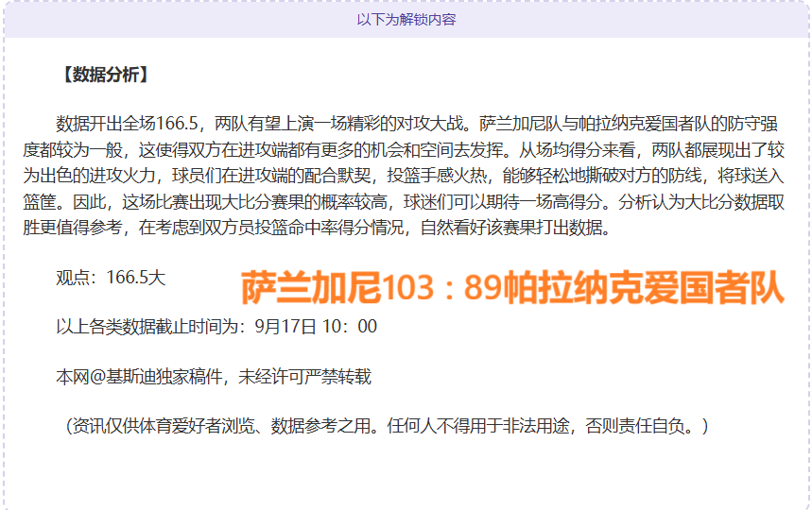The width and height of the screenshot is (812, 510).
Task: Click the 观点：166.5大 line
Action: click(x=111, y=278)
